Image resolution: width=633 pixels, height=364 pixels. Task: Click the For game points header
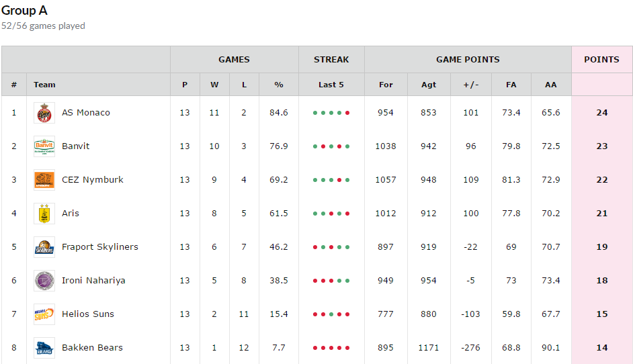[386, 85]
